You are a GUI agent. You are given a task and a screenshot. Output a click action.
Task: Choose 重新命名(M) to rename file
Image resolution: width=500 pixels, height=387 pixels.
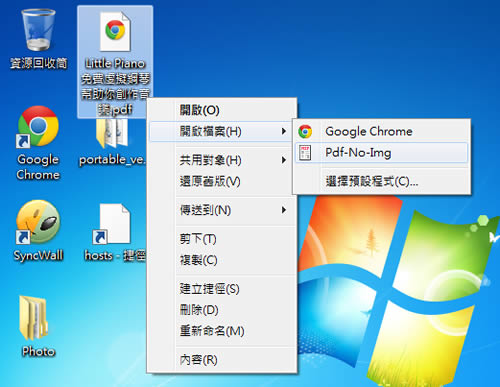coord(222,331)
